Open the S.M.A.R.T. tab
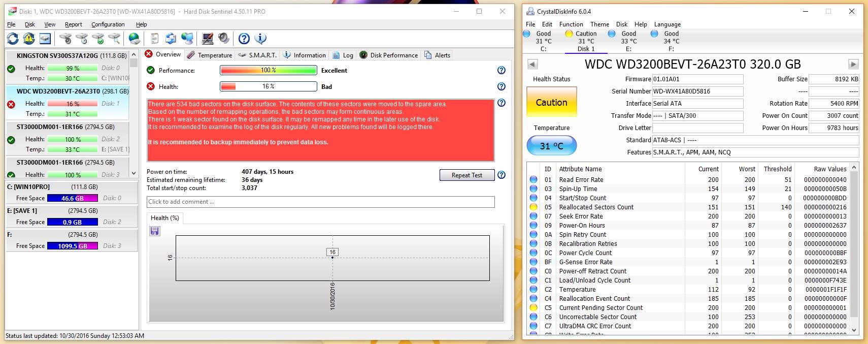 click(x=258, y=55)
